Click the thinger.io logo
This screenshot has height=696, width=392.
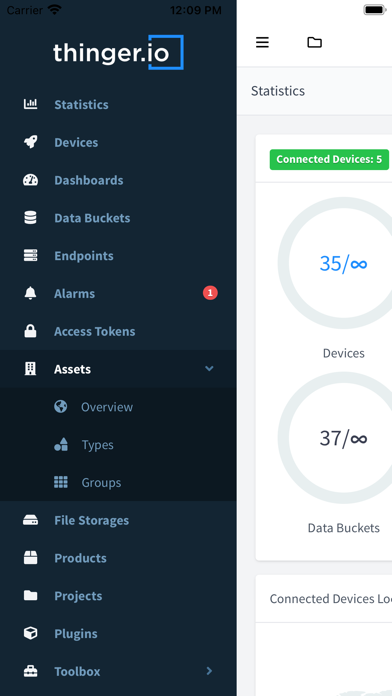point(118,52)
